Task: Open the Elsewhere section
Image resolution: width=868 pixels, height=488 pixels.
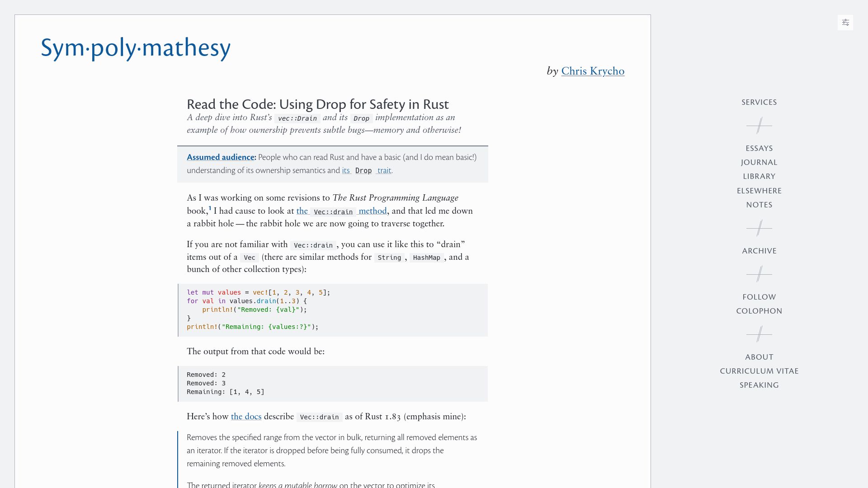Action: [759, 191]
